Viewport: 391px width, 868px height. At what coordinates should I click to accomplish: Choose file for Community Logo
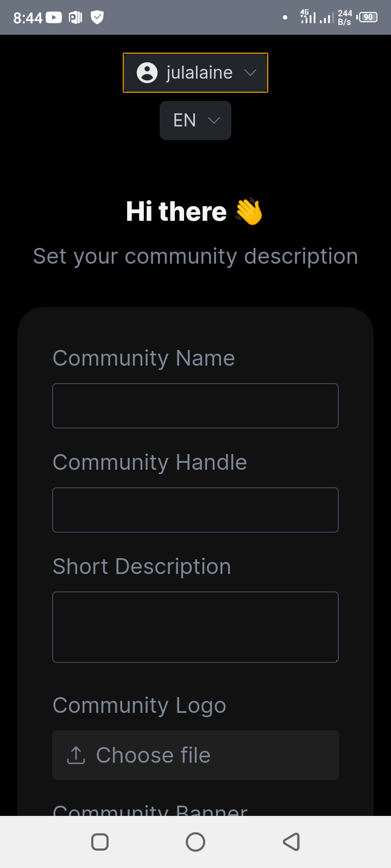click(x=195, y=755)
